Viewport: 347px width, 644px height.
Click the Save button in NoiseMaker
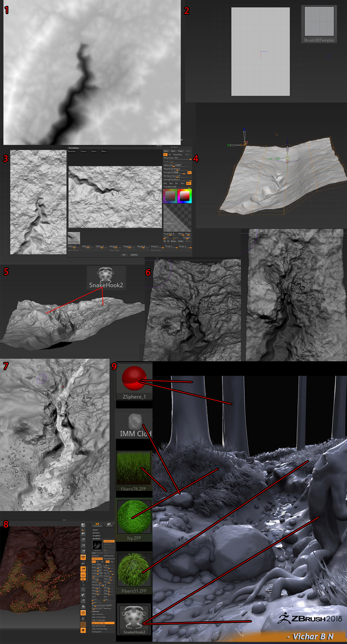173,151
